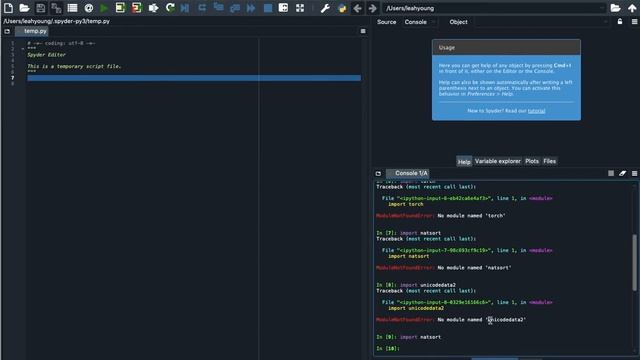The height and width of the screenshot is (360, 640).
Task: Open the Source Console dropdown
Action: click(x=419, y=22)
